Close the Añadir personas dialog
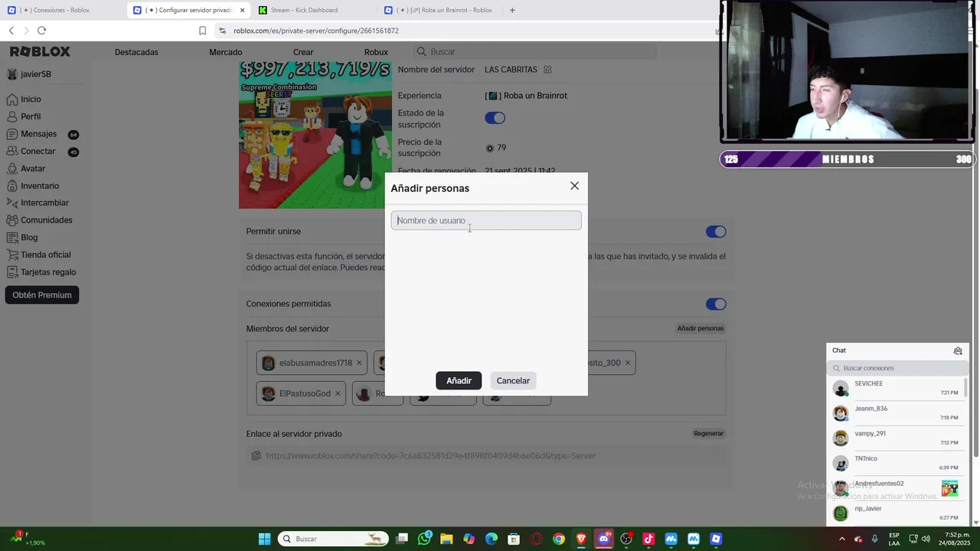The width and height of the screenshot is (980, 551). pos(574,186)
